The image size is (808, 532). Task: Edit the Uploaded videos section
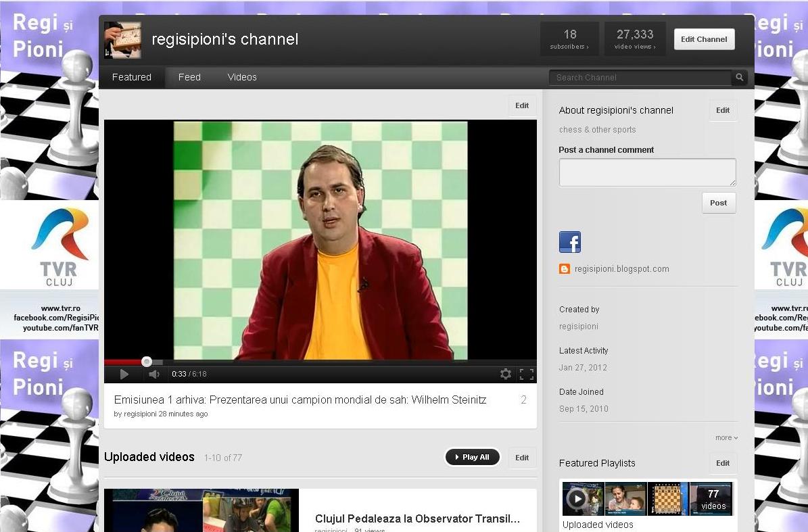pos(522,458)
